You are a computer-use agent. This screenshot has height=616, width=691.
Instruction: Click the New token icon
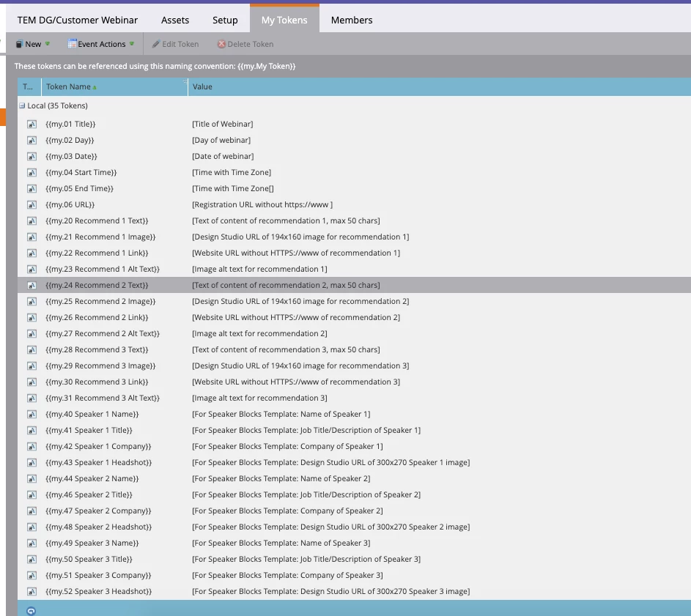tap(19, 44)
